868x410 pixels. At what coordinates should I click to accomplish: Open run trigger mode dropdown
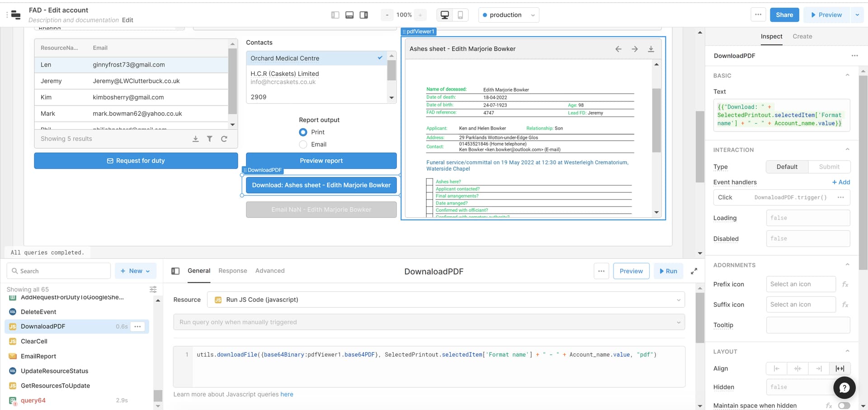click(x=429, y=322)
